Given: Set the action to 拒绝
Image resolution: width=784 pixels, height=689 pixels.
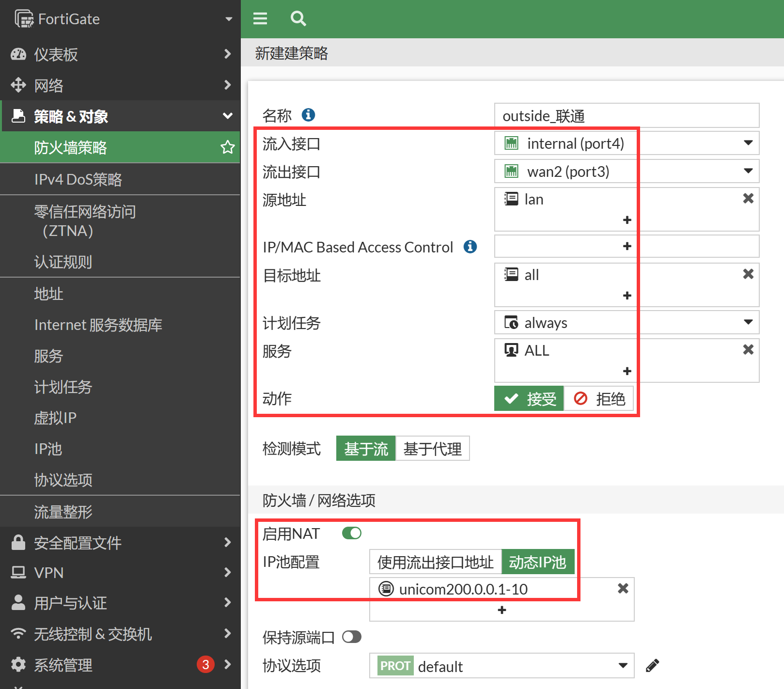Looking at the screenshot, I should click(x=599, y=399).
